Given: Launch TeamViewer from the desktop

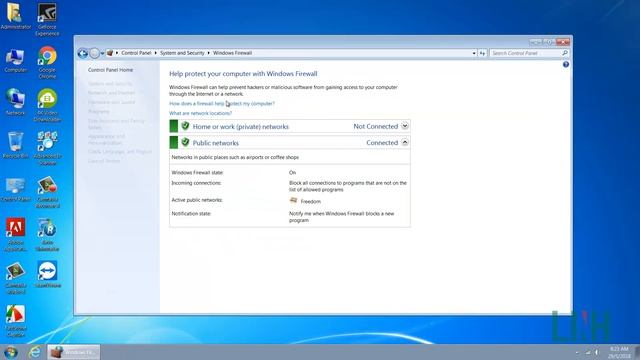Looking at the screenshot, I should pos(47,274).
